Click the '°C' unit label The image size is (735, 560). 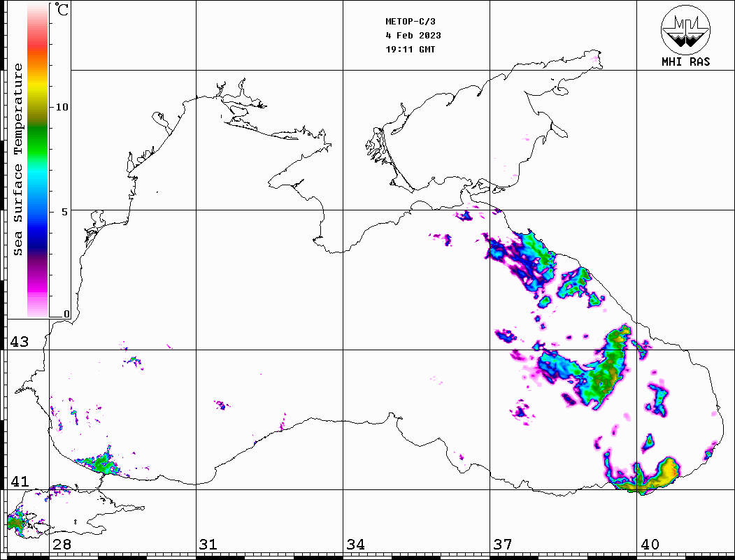[62, 9]
